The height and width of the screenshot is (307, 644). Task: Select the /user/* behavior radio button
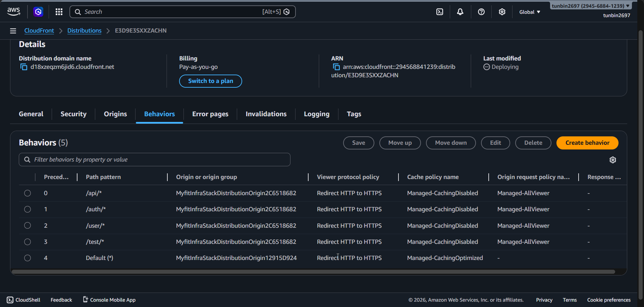[x=27, y=225]
